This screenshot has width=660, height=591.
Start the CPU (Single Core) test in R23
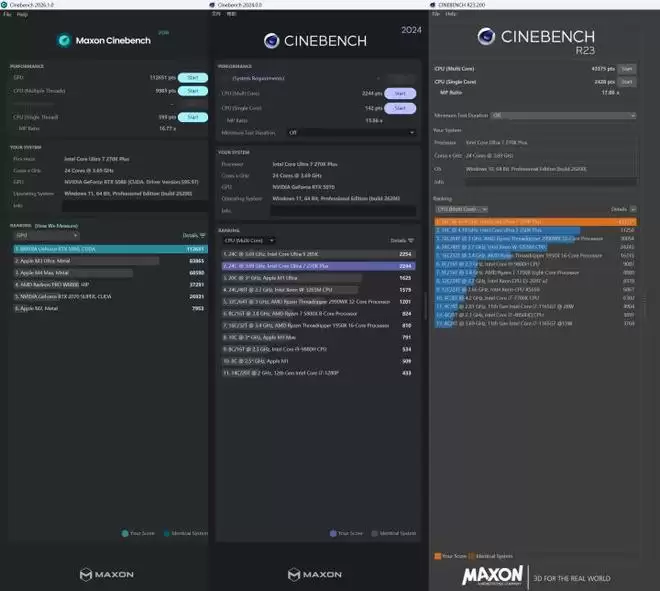point(626,82)
